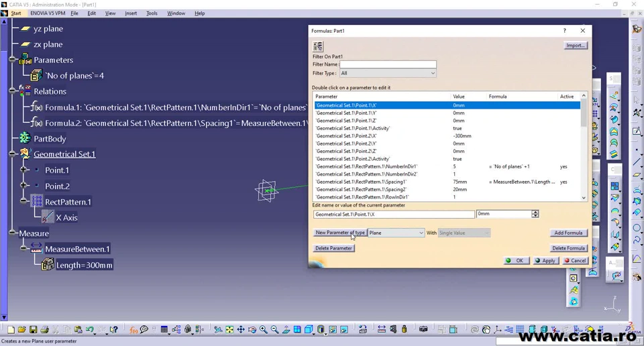Select the Pan view icon
The height and width of the screenshot is (346, 644).
point(241,330)
